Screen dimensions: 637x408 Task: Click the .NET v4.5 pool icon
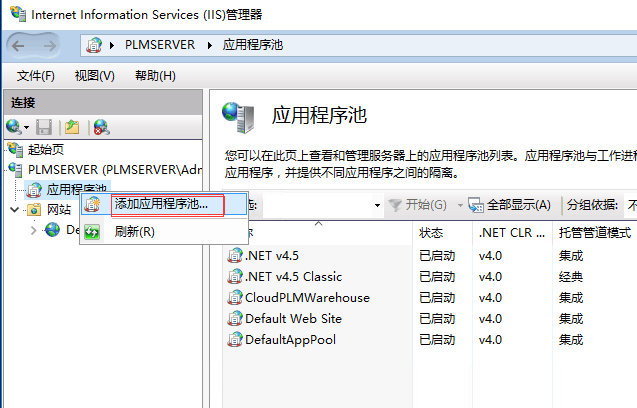235,256
